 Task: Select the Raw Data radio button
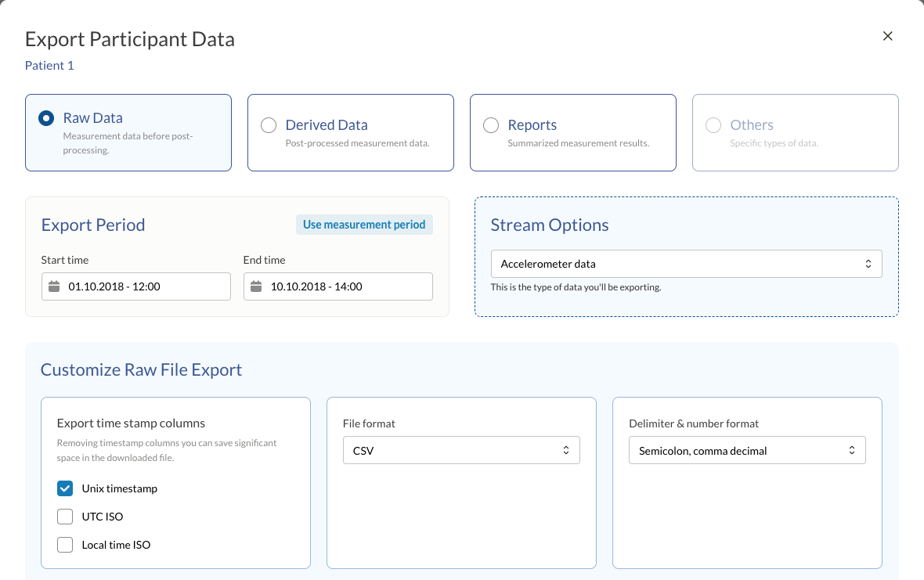click(x=46, y=118)
